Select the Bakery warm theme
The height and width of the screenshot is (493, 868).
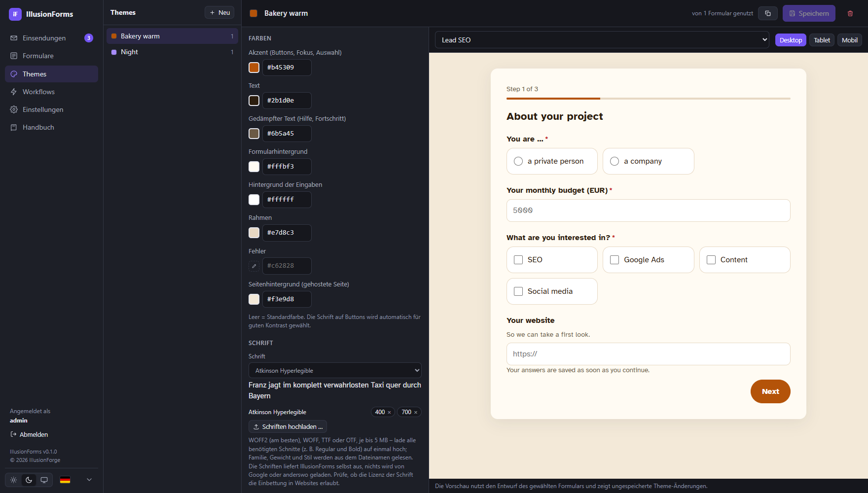pyautogui.click(x=172, y=36)
